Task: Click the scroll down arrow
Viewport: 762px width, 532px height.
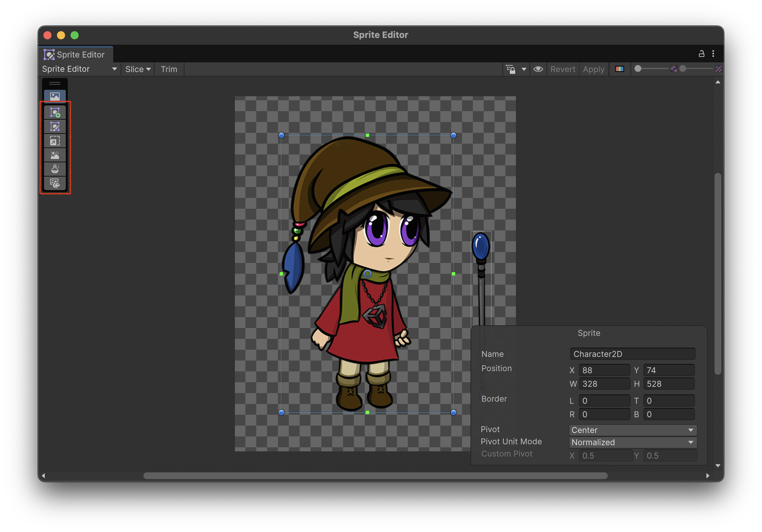Action: 718,466
